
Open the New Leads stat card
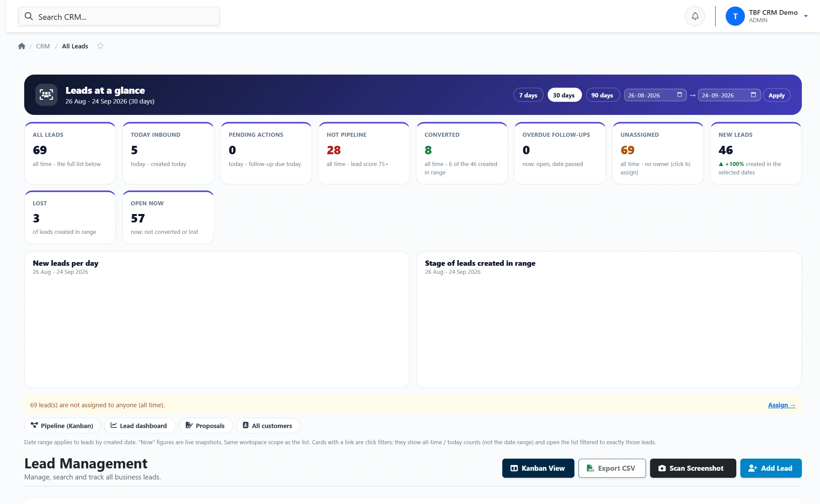(756, 153)
